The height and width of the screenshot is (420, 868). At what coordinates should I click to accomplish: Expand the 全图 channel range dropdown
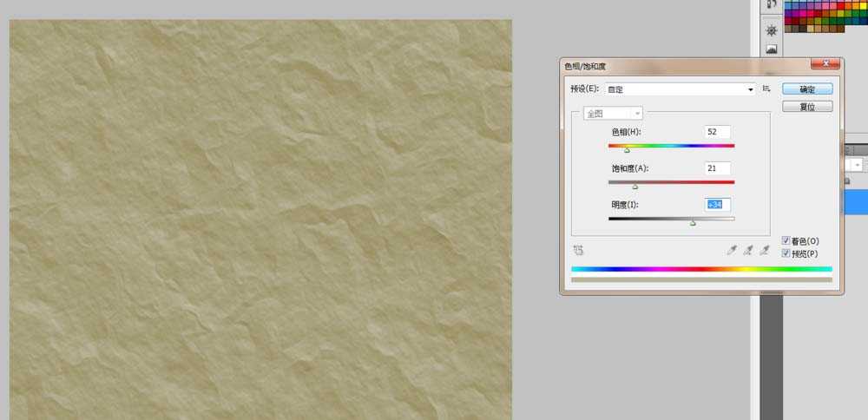613,113
